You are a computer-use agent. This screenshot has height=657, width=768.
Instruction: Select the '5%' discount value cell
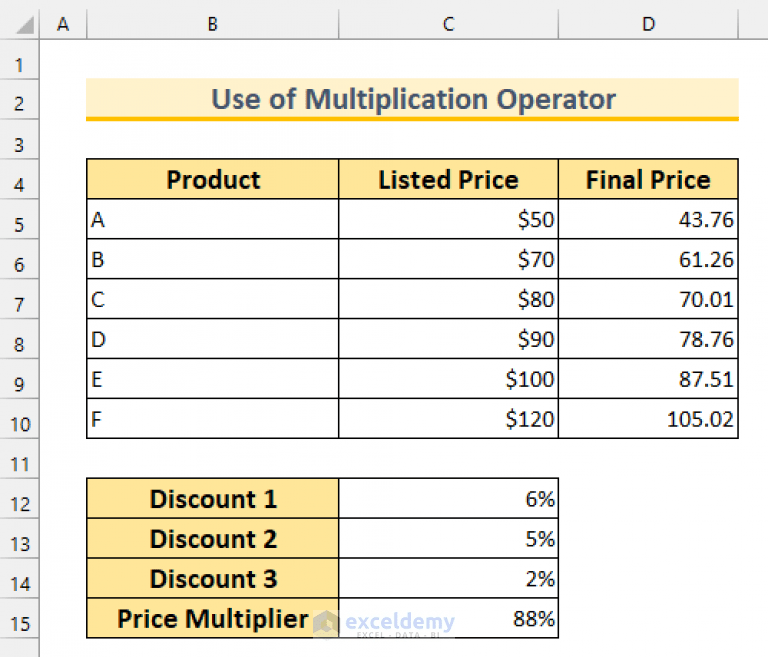coord(449,538)
